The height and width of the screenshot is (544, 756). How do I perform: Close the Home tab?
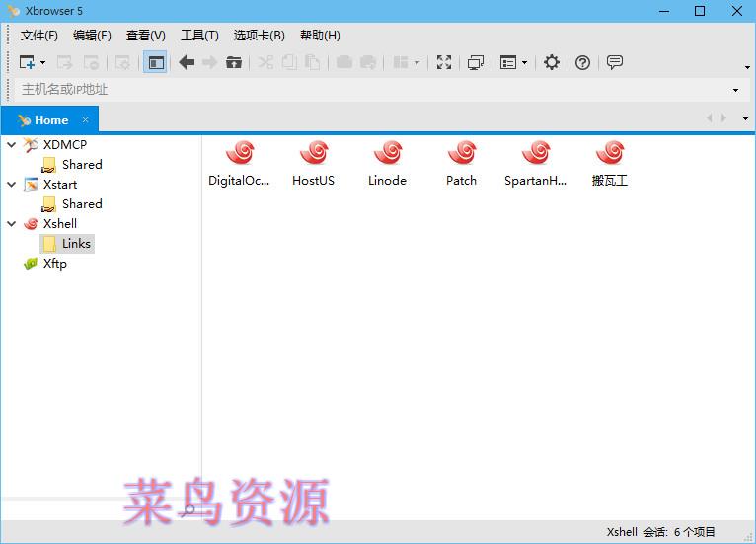pyautogui.click(x=85, y=119)
